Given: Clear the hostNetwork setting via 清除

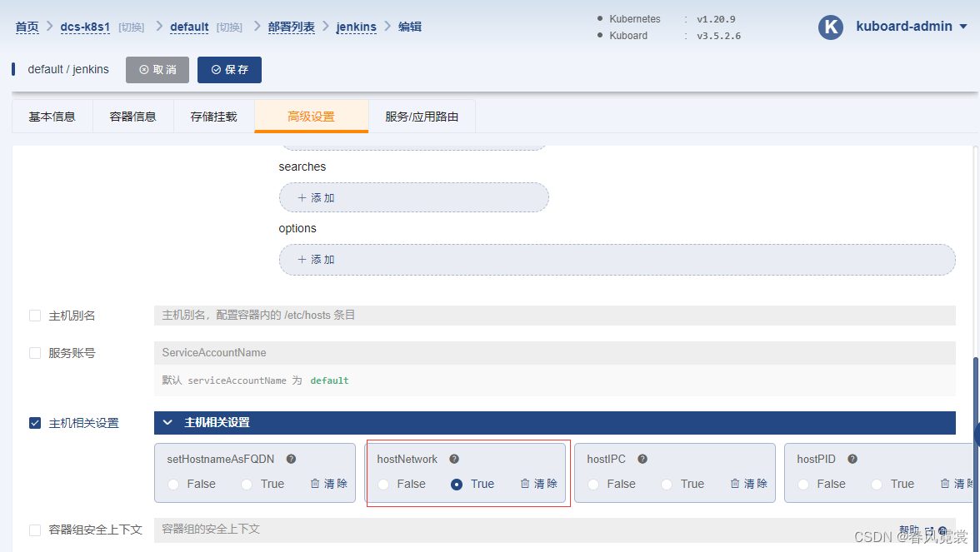Looking at the screenshot, I should pos(538,484).
